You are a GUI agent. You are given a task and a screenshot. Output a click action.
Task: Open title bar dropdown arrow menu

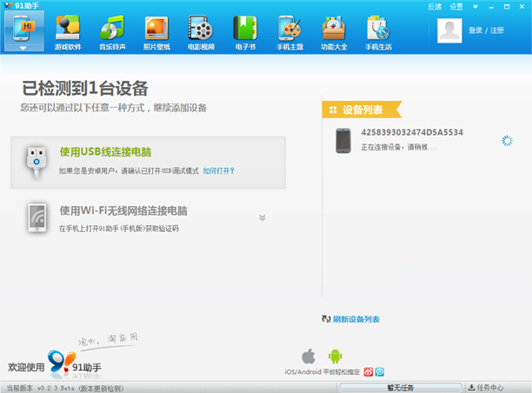pyautogui.click(x=475, y=7)
